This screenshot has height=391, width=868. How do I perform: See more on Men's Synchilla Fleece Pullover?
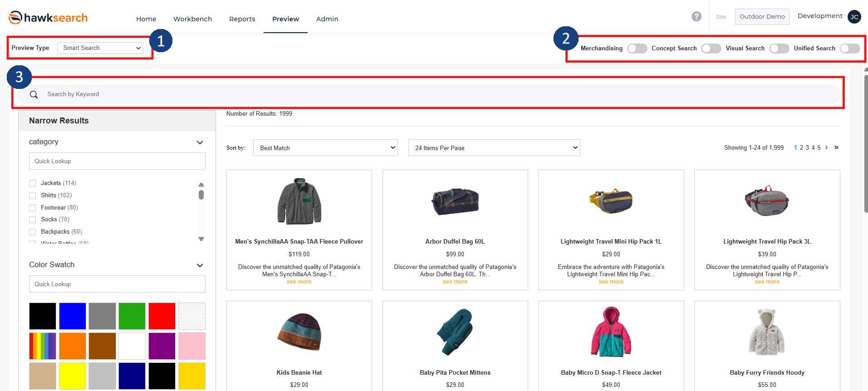click(x=299, y=282)
